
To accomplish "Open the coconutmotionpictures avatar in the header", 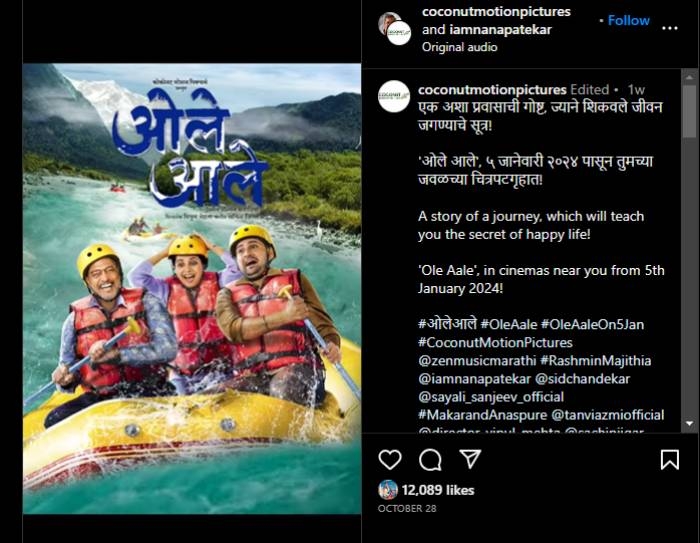I will pyautogui.click(x=399, y=33).
